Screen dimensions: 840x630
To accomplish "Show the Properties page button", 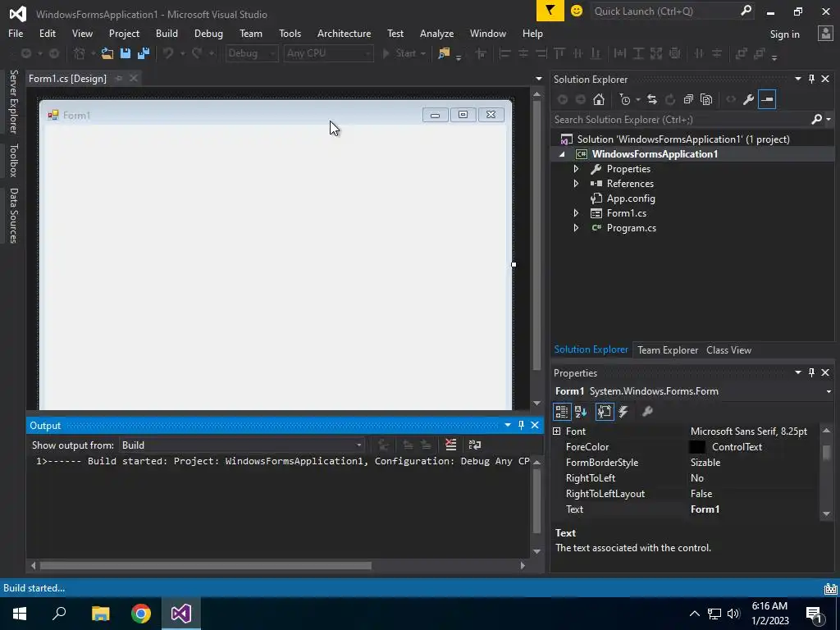I will [605, 412].
